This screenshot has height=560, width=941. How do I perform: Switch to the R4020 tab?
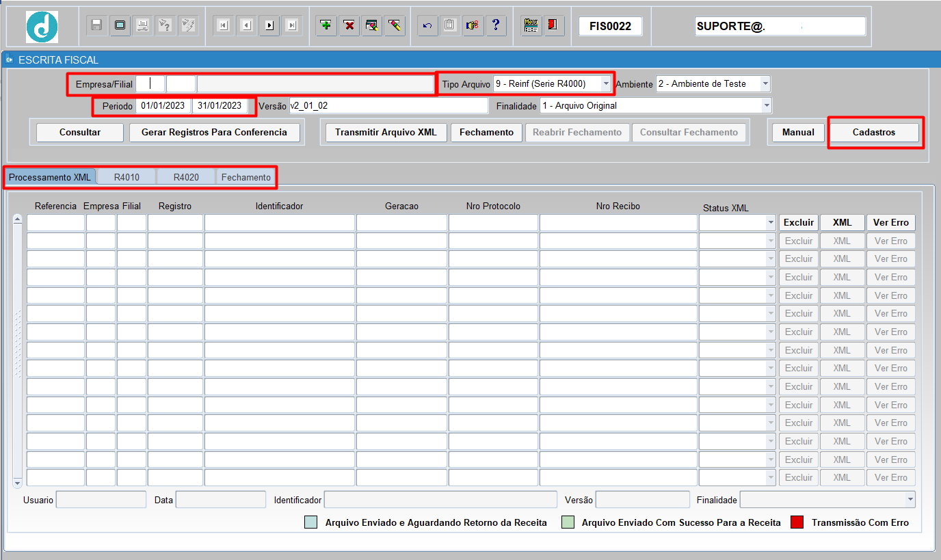tap(186, 177)
